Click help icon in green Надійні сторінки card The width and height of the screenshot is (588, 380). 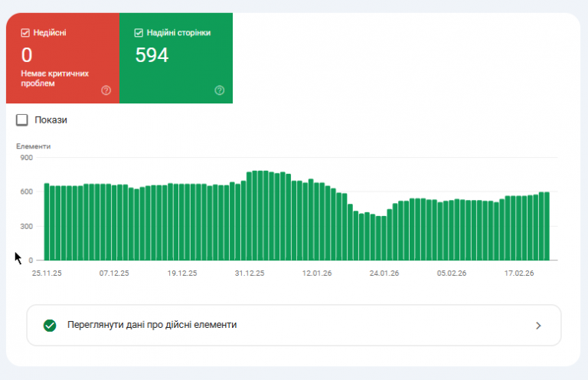point(220,90)
